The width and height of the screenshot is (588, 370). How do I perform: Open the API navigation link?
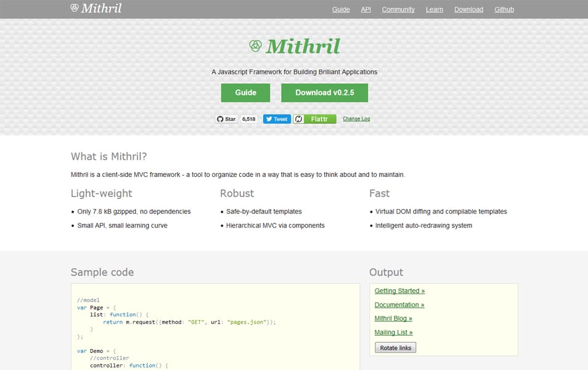[x=365, y=9]
